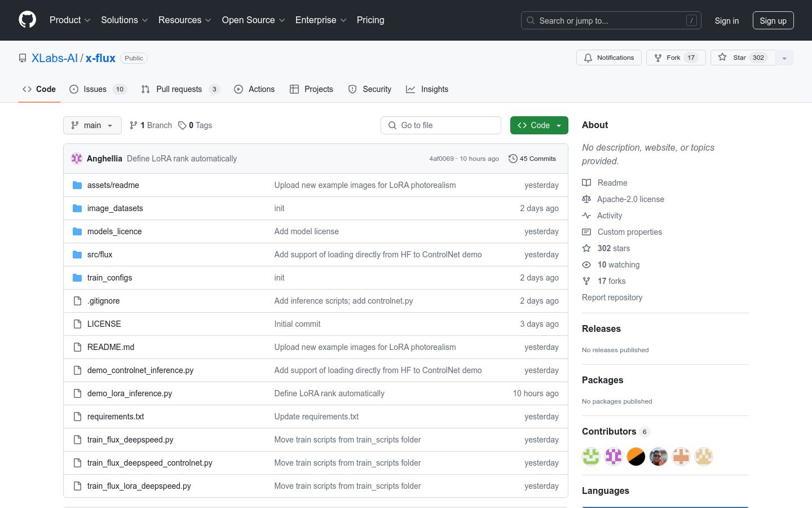Switch to the Security tab
The width and height of the screenshot is (812, 508).
coord(370,89)
